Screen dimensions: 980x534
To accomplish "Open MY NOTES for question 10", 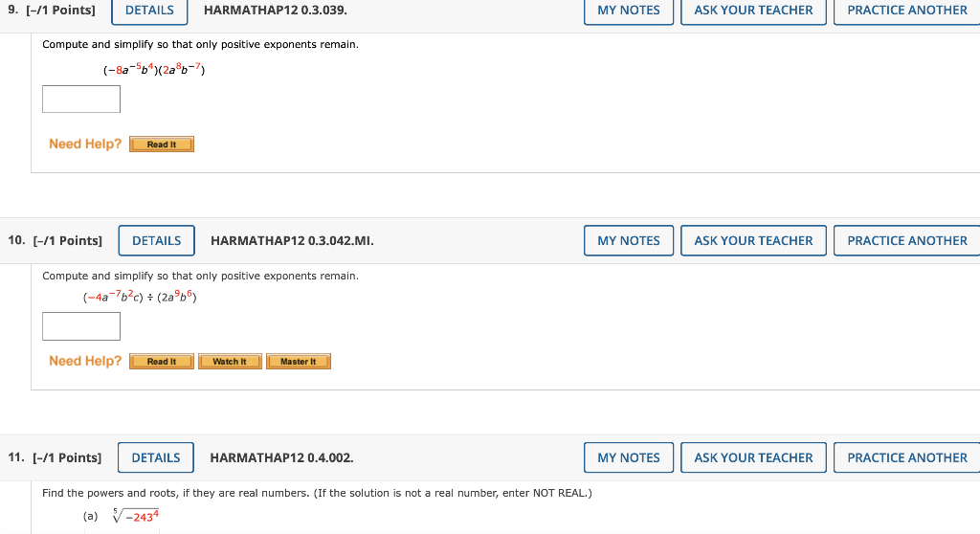I will 629,241.
